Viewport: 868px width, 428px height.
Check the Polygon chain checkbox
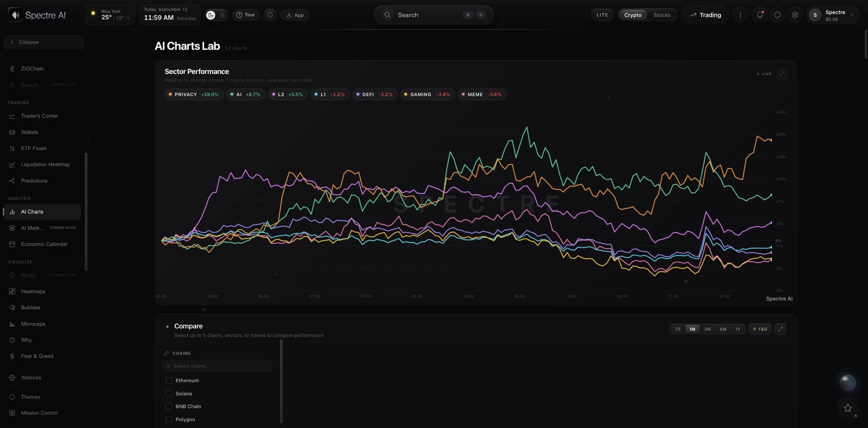[169, 419]
